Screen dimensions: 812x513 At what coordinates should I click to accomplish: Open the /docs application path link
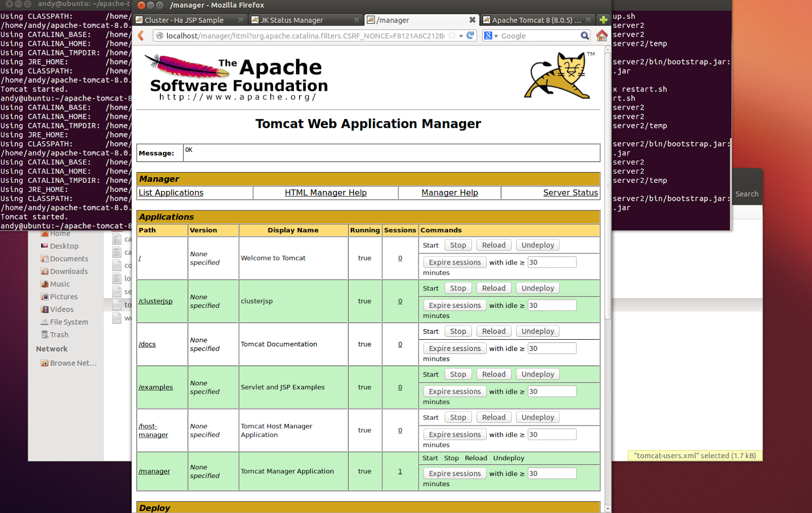147,344
